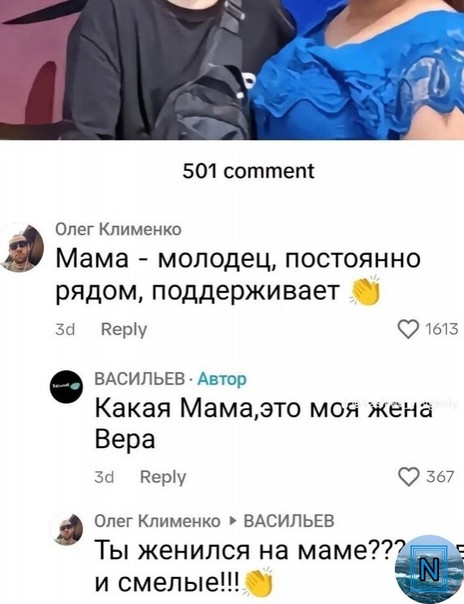Open the ВАСИЛЬЕВ username next to Автор
464x604 pixels.
click(x=140, y=379)
